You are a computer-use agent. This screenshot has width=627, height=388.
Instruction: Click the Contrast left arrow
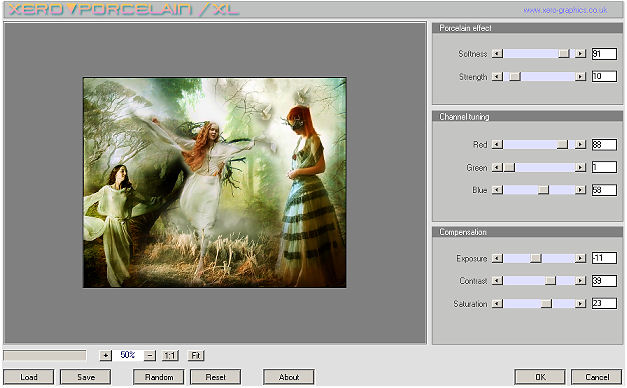497,281
